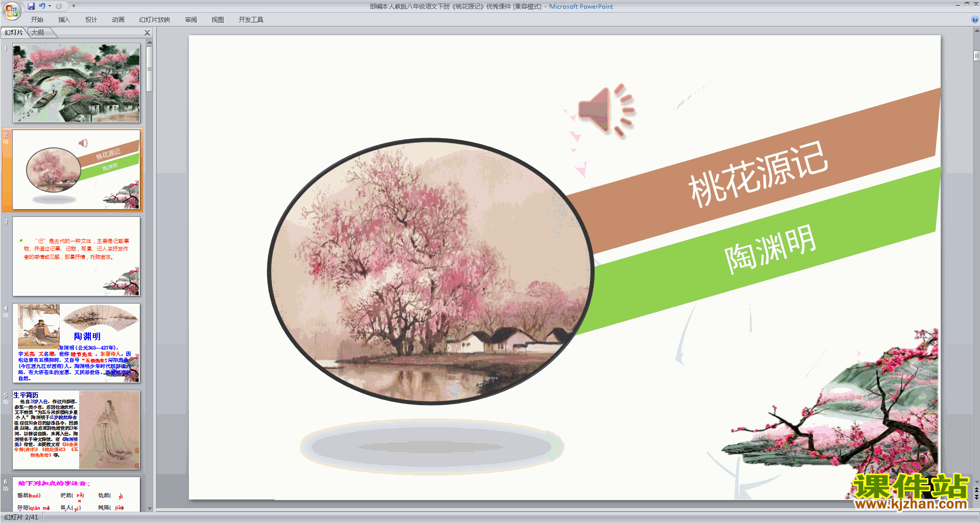Open the 插入 ribbon tab
The image size is (980, 523).
click(64, 20)
